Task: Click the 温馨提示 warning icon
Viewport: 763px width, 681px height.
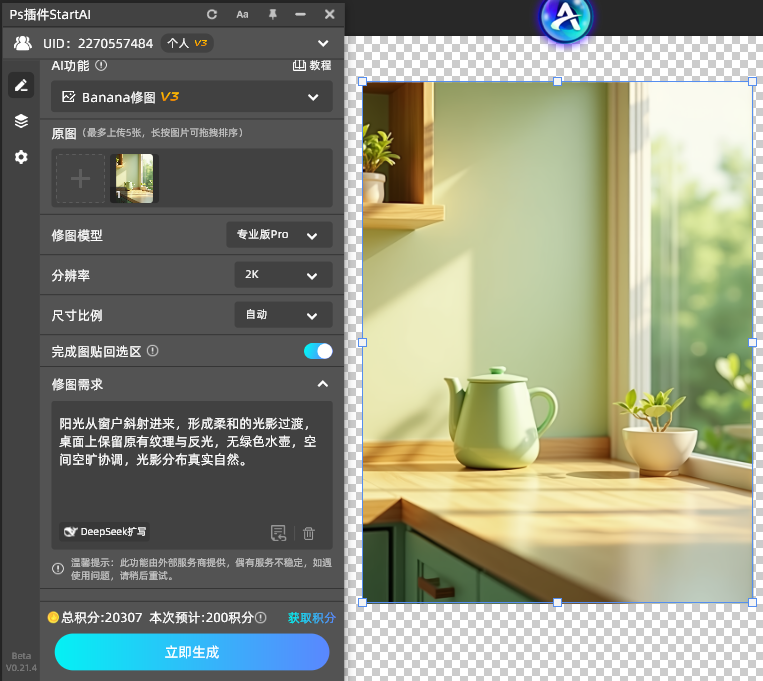Action: pyautogui.click(x=58, y=569)
